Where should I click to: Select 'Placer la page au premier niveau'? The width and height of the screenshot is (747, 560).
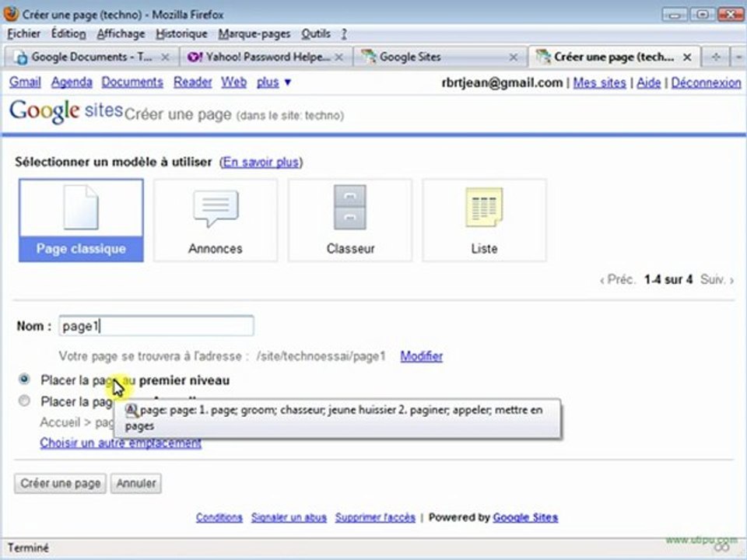pyautogui.click(x=24, y=380)
